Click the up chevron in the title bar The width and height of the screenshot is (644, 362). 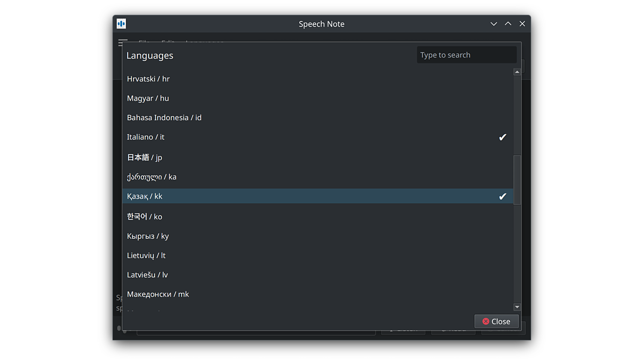(x=508, y=24)
